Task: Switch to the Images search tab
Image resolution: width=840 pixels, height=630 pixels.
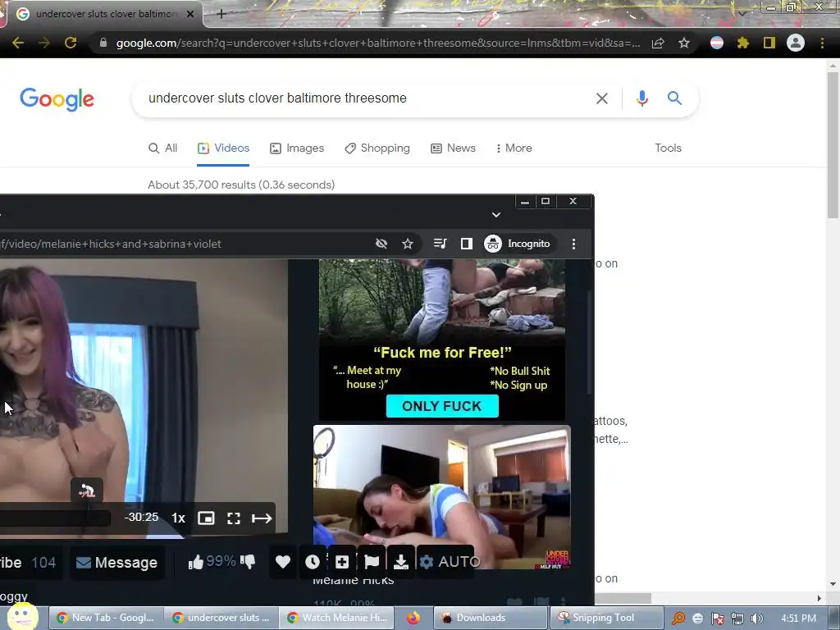Action: point(297,148)
